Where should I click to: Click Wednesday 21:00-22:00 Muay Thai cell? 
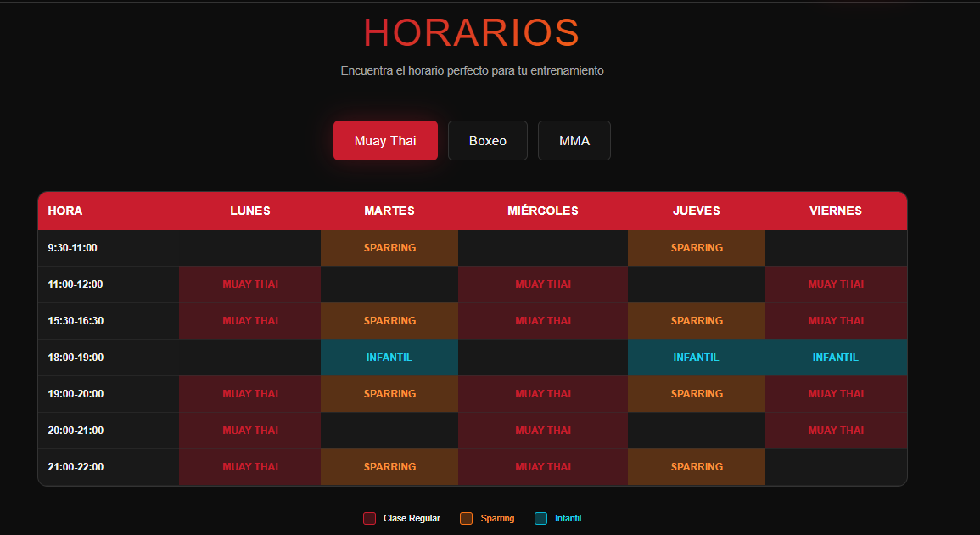pos(543,467)
